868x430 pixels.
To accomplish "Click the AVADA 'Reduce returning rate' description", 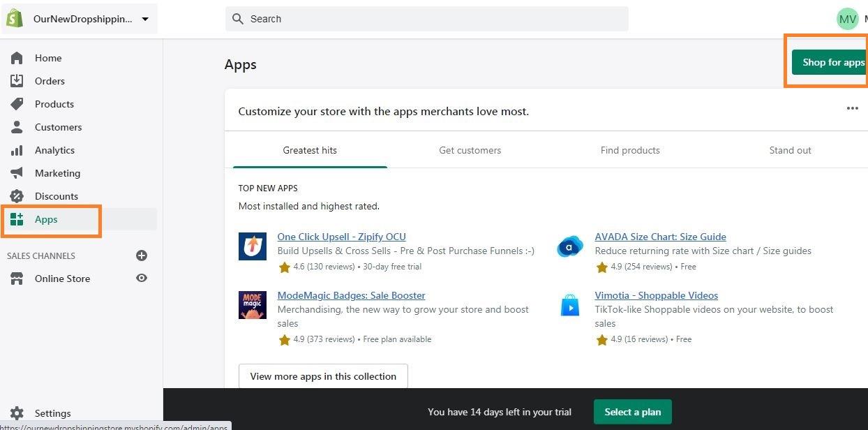I will point(703,251).
